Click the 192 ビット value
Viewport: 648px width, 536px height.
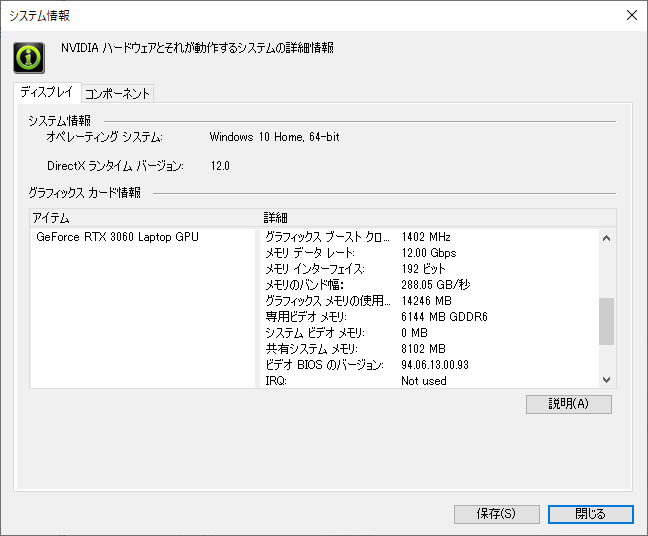[423, 269]
